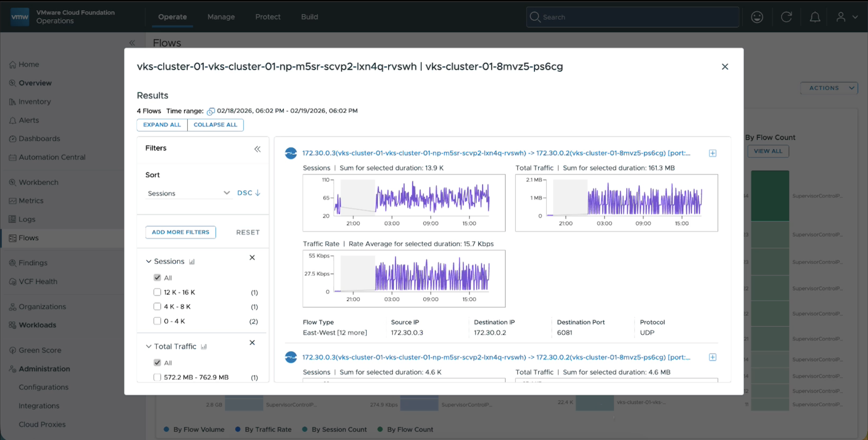Click ADD MORE FILTERS button
Viewport: 868px width, 440px height.
[181, 232]
